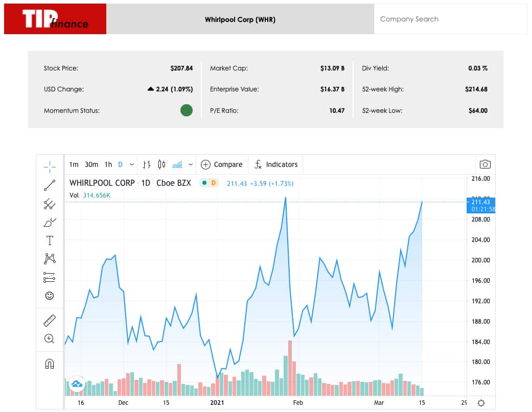The width and height of the screenshot is (532, 412).
Task: Expand the chart style dropdown arrow
Action: (191, 164)
